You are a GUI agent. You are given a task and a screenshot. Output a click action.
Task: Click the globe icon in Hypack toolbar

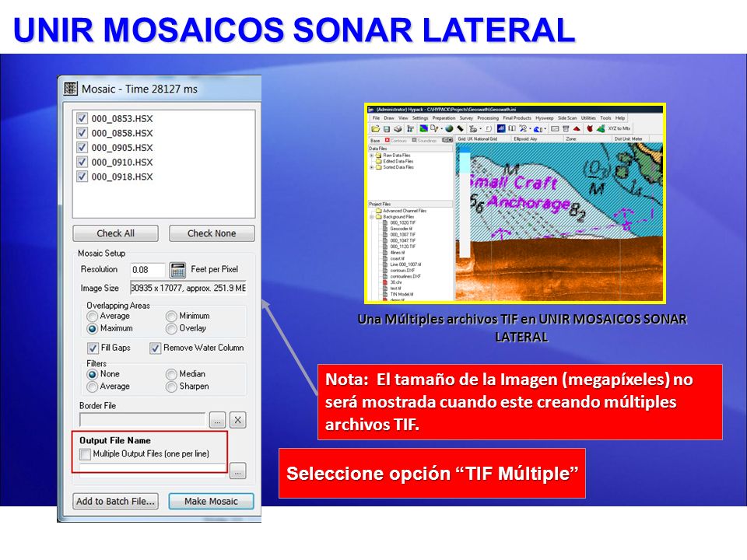tap(449, 128)
